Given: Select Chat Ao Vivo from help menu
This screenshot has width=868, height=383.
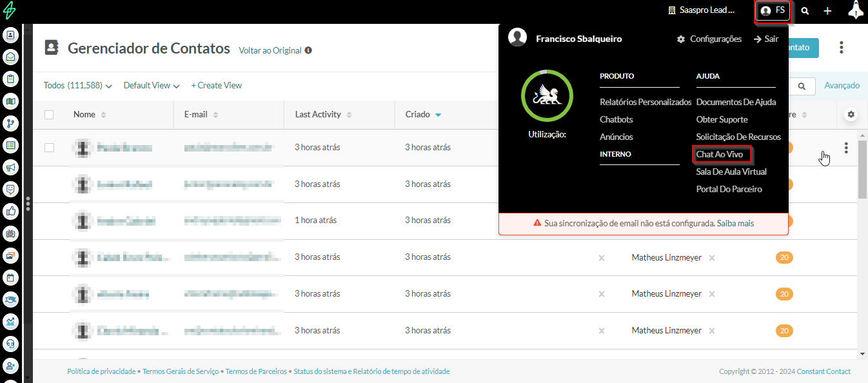Looking at the screenshot, I should click(720, 155).
